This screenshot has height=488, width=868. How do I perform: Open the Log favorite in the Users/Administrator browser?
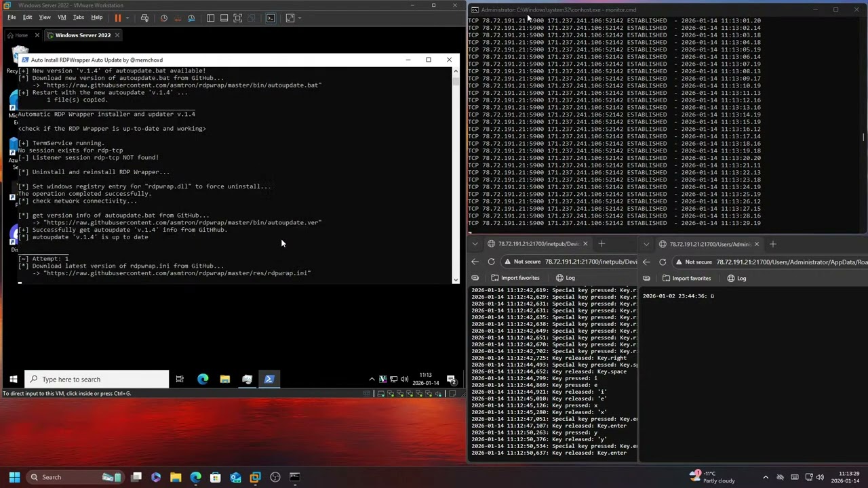[736, 278]
